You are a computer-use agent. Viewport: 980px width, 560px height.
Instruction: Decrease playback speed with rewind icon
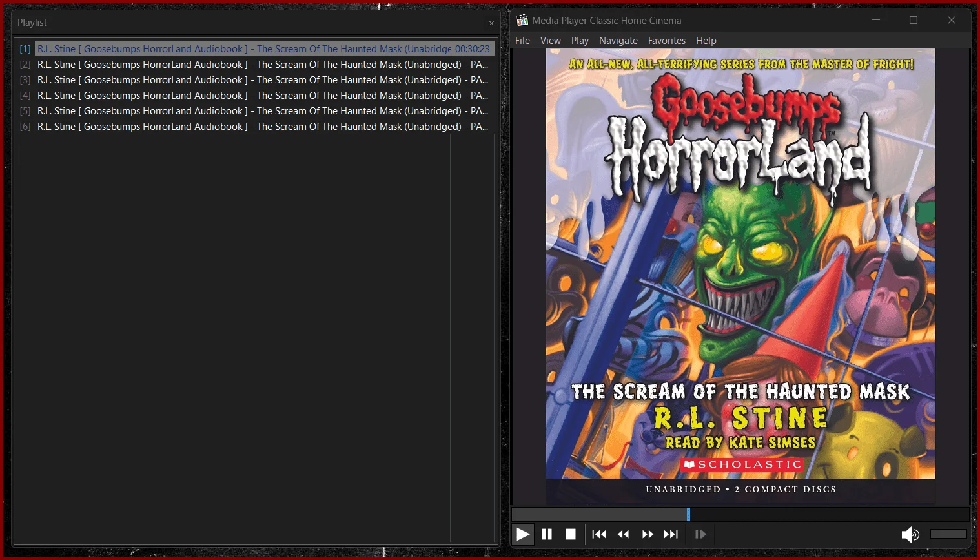623,534
